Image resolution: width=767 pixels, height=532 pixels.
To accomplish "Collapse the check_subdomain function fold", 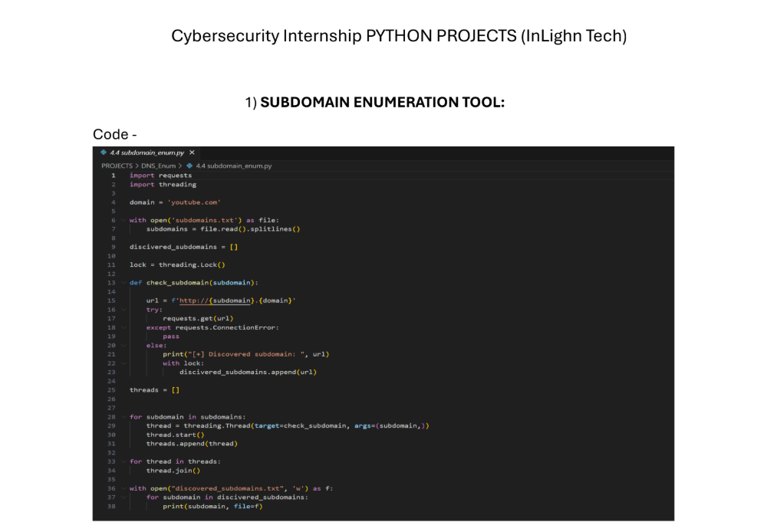I will (x=123, y=282).
